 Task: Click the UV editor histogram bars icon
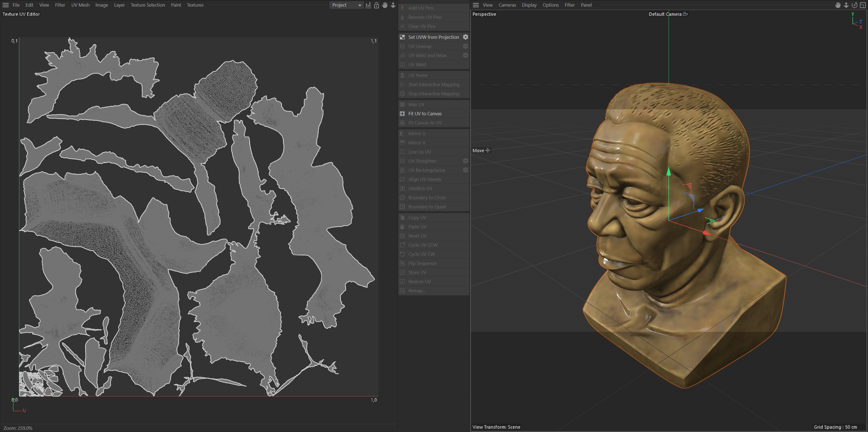click(368, 5)
